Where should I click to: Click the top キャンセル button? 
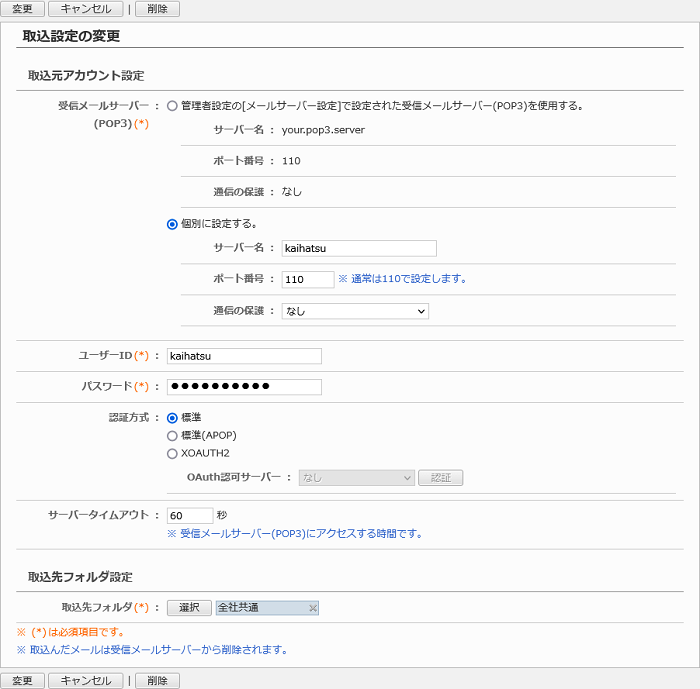pos(86,9)
